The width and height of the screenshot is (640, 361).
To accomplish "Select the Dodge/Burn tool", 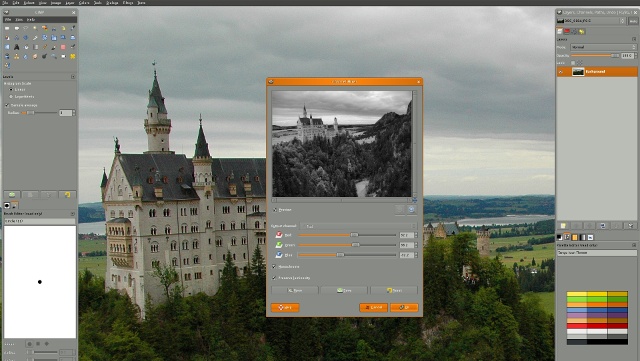I will point(44,56).
